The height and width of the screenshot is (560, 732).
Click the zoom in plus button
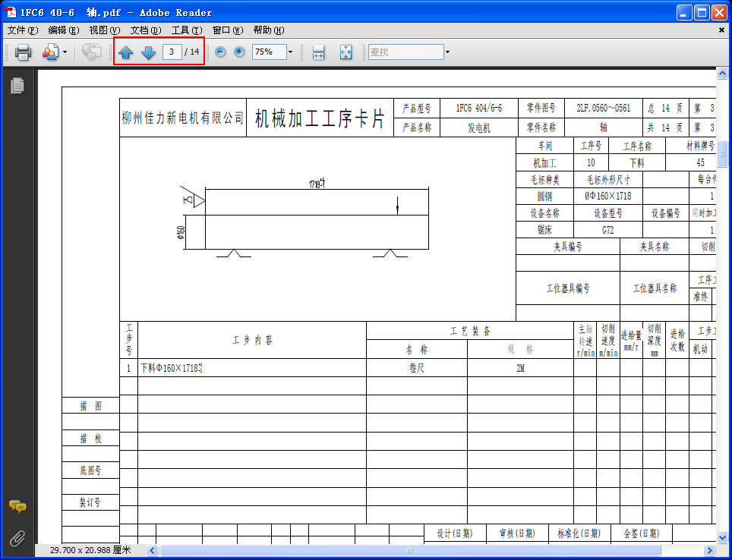[x=239, y=52]
